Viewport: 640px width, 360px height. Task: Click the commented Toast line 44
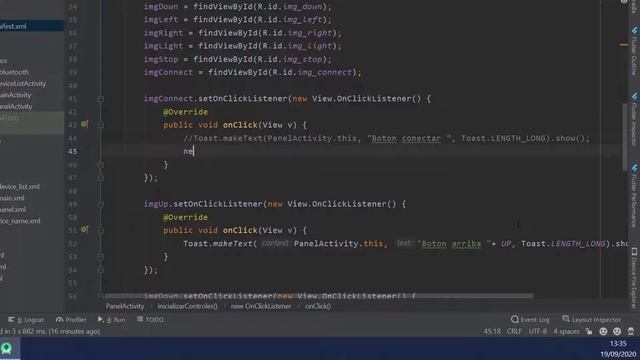tap(387, 138)
